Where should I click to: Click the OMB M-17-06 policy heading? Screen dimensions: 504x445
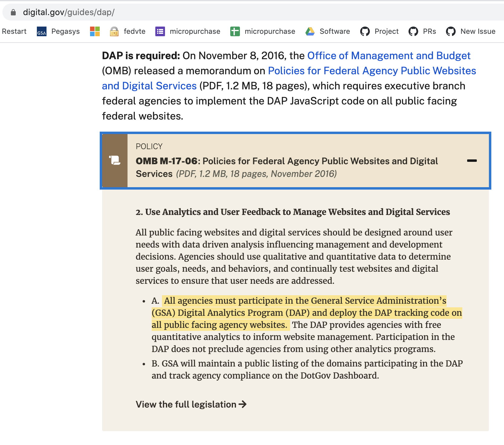[x=287, y=167]
